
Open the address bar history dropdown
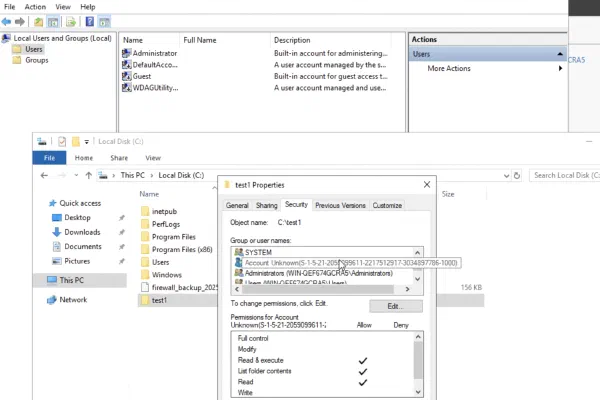tap(506, 176)
